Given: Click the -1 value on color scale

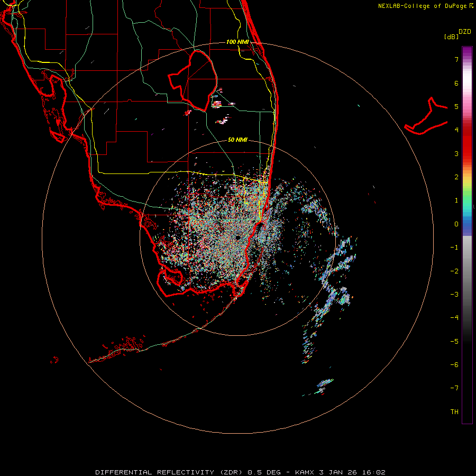Looking at the screenshot, I should click(x=454, y=248).
